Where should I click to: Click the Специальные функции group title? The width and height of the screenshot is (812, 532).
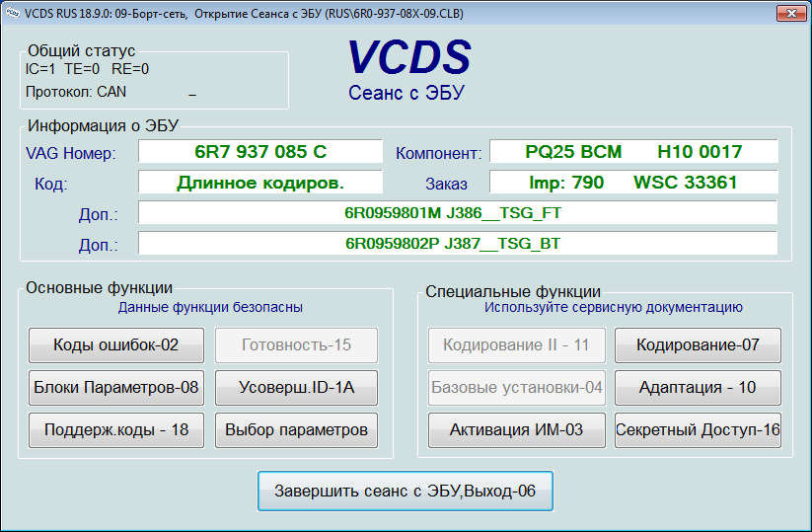[513, 291]
